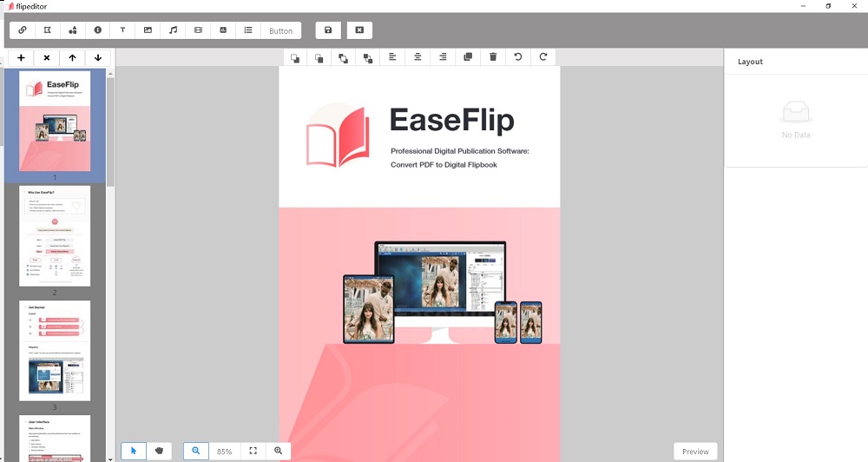Insert a text element with T tool
868x462 pixels.
122,30
